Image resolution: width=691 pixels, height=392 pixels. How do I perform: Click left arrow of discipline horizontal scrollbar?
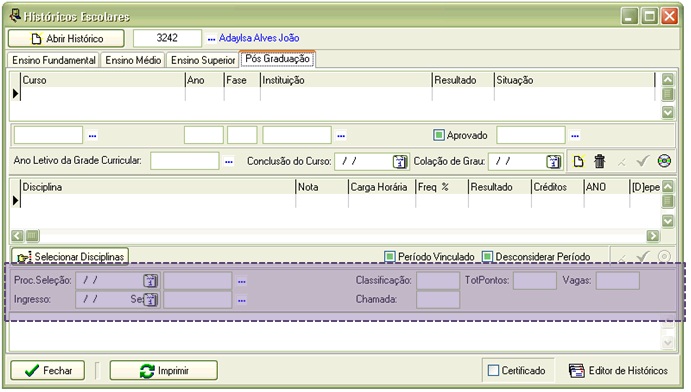pos(17,236)
